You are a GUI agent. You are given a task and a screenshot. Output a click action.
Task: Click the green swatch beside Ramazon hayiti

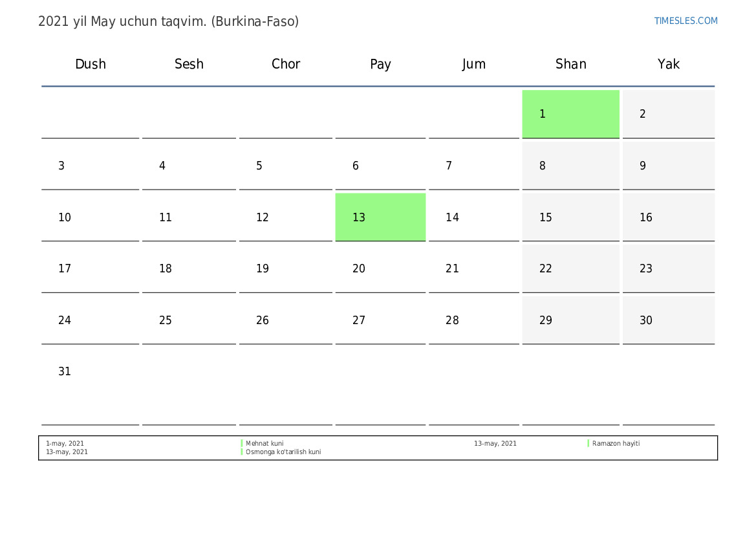[x=589, y=444]
